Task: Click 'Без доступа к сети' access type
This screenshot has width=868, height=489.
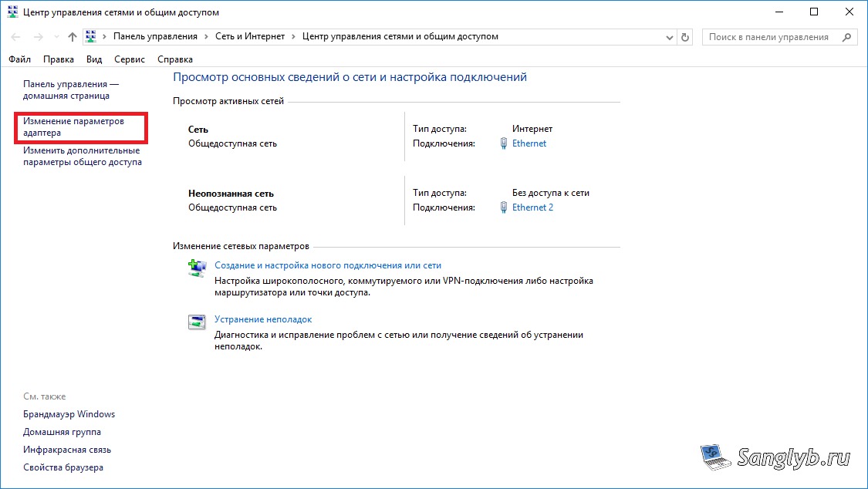Action: [551, 193]
